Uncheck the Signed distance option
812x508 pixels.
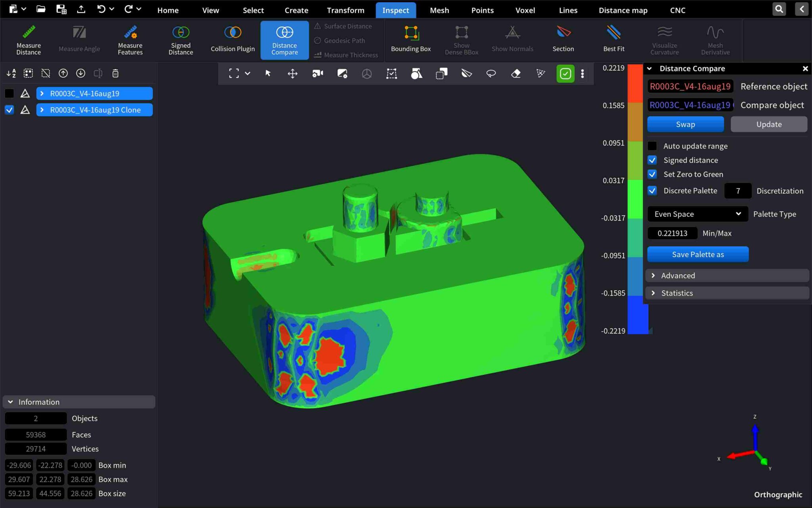(x=652, y=160)
